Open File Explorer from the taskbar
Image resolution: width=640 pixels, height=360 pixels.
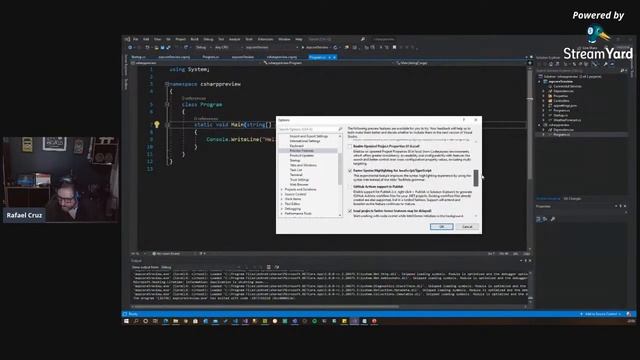click(176, 321)
